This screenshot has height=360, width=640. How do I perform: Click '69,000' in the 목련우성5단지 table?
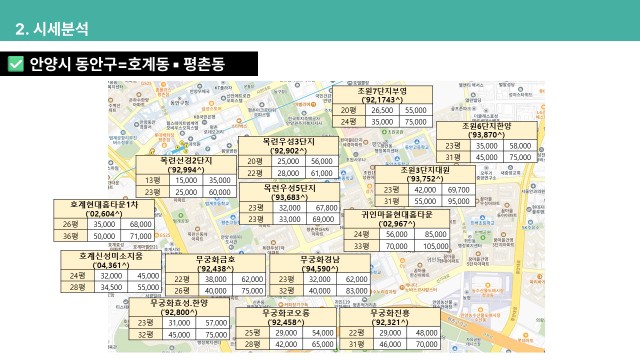click(x=323, y=219)
